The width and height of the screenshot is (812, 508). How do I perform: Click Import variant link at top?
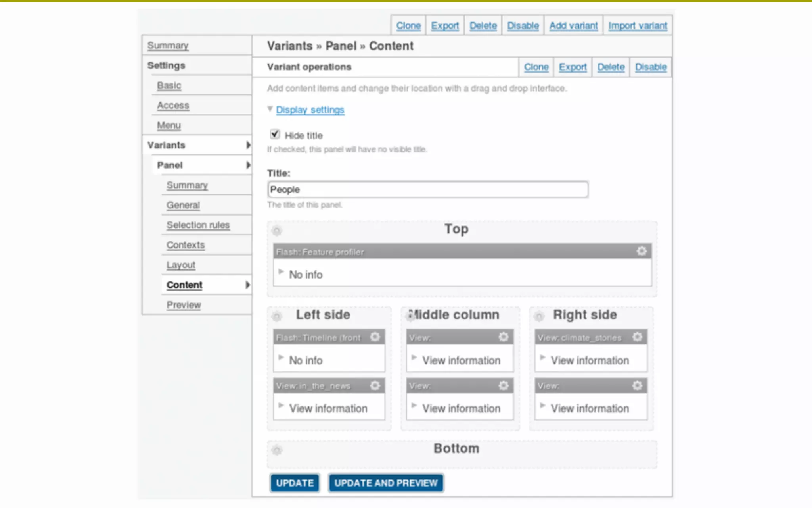click(x=637, y=26)
